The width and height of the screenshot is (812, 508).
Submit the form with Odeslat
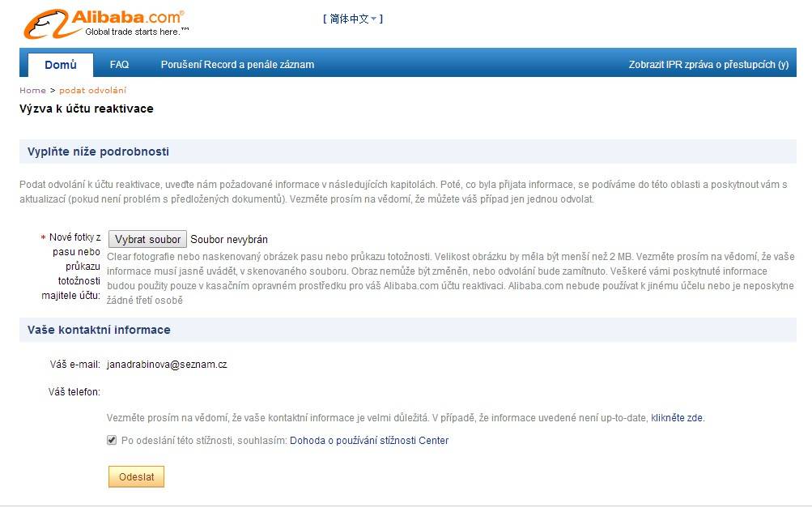click(136, 477)
